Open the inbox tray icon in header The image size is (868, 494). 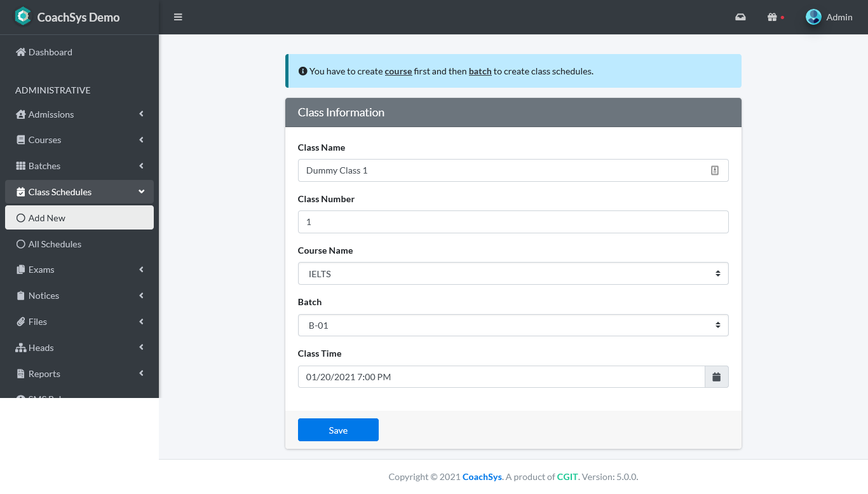[x=740, y=17]
